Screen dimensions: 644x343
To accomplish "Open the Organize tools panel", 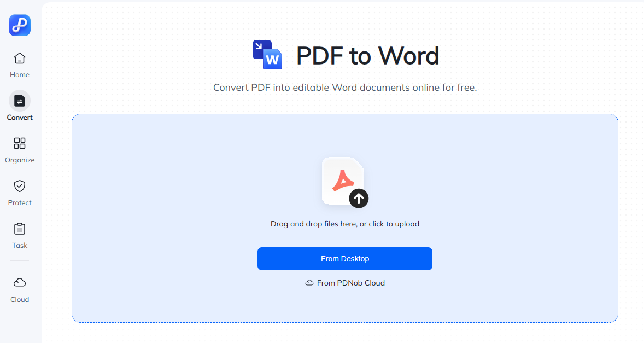I will (x=19, y=144).
